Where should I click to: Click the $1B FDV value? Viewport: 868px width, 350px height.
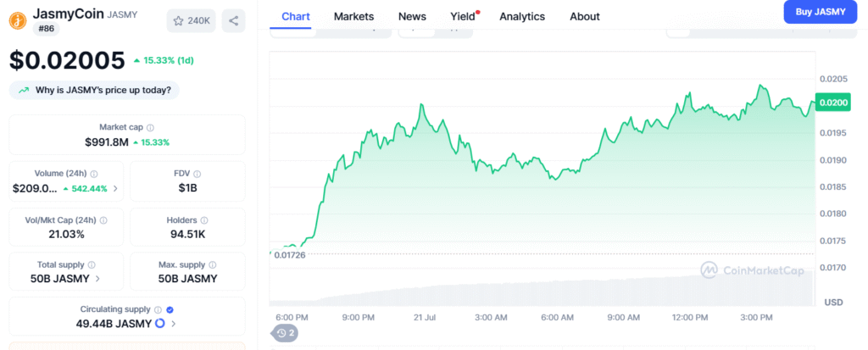click(x=187, y=188)
